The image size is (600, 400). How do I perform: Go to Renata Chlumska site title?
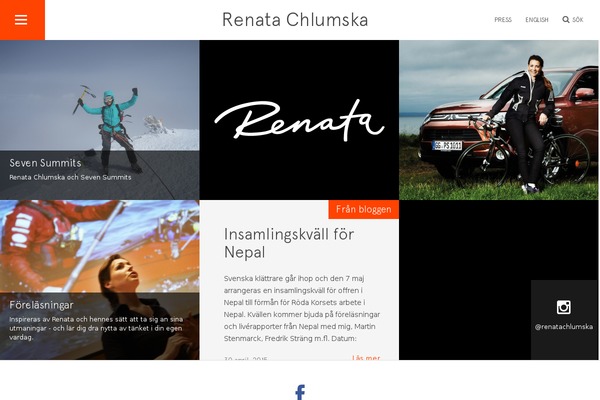(x=295, y=20)
